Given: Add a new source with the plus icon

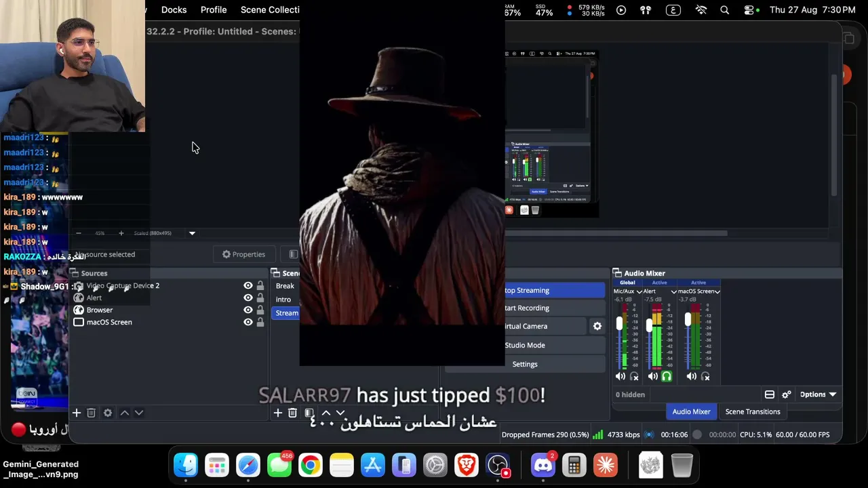Looking at the screenshot, I should [77, 413].
